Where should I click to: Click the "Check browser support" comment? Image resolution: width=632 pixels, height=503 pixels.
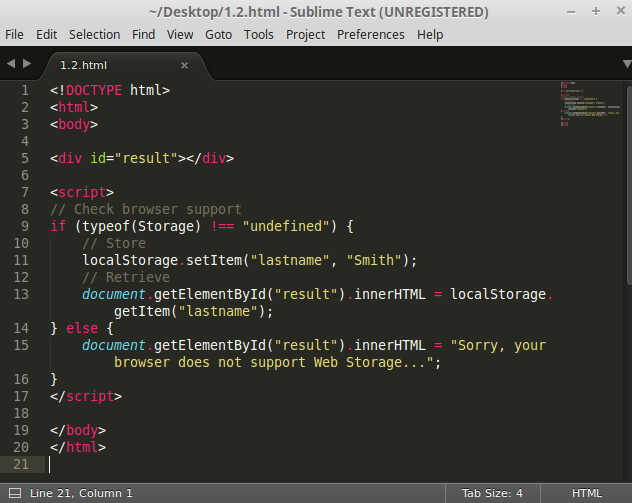146,209
